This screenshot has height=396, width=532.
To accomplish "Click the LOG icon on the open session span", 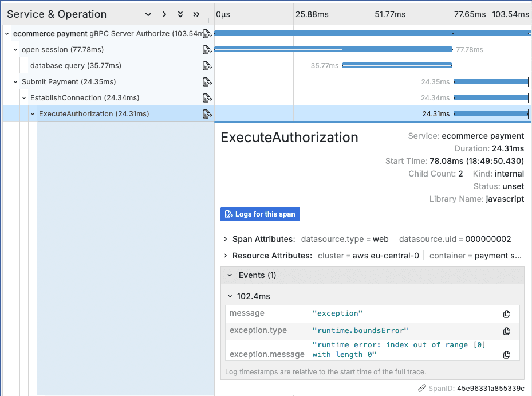I will 207,49.
